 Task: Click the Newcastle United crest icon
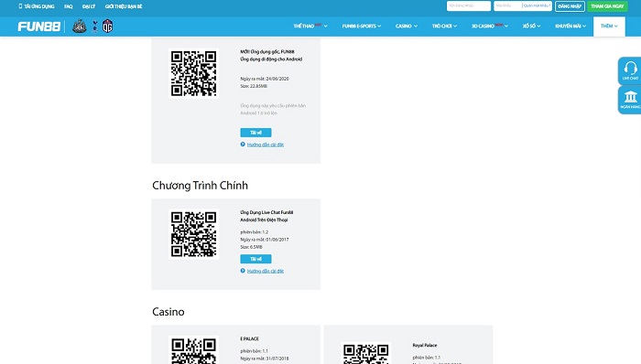click(80, 27)
